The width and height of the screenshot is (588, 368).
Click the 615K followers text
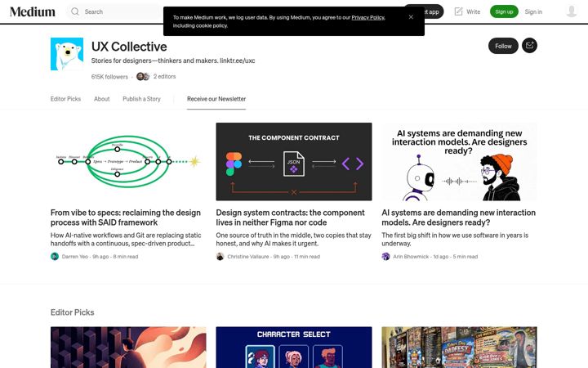(109, 77)
